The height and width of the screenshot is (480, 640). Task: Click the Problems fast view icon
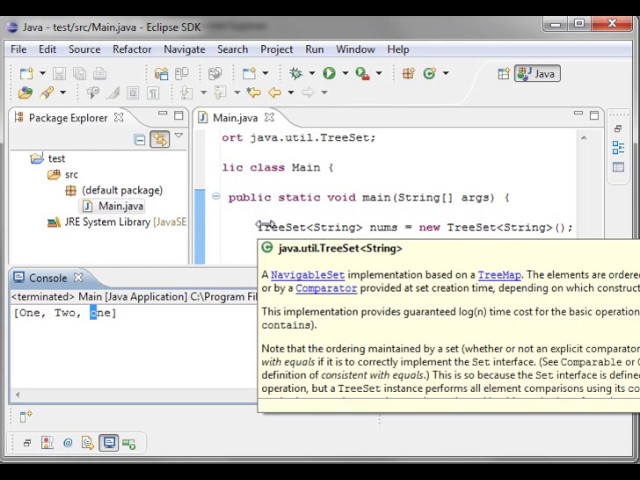pyautogui.click(x=47, y=443)
